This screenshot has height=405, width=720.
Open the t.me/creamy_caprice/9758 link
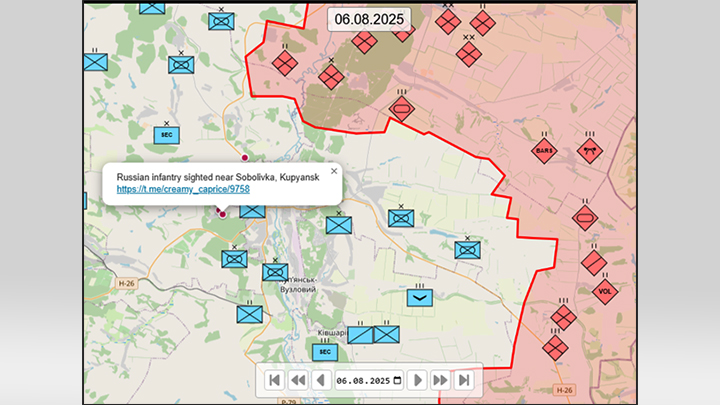tap(183, 189)
